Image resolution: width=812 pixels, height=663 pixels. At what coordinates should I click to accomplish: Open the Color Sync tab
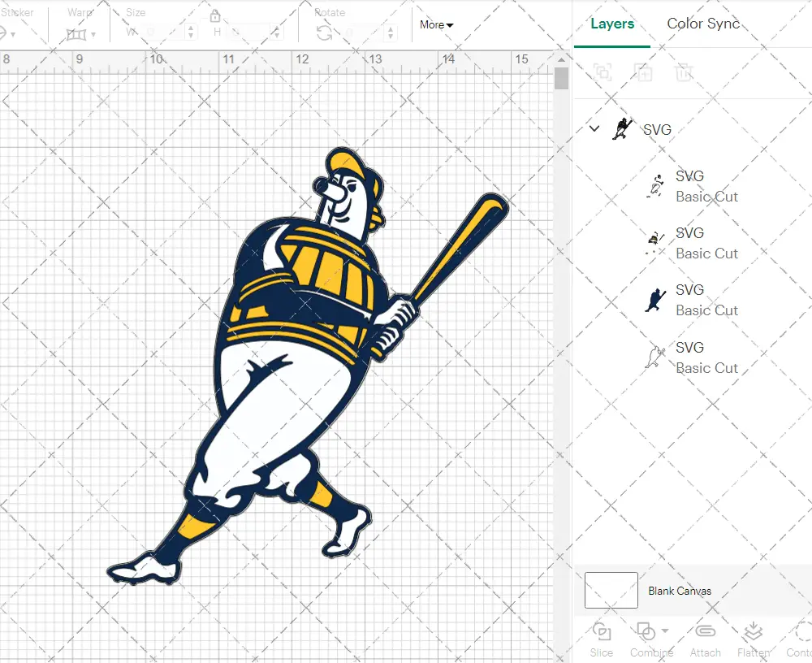pyautogui.click(x=703, y=24)
